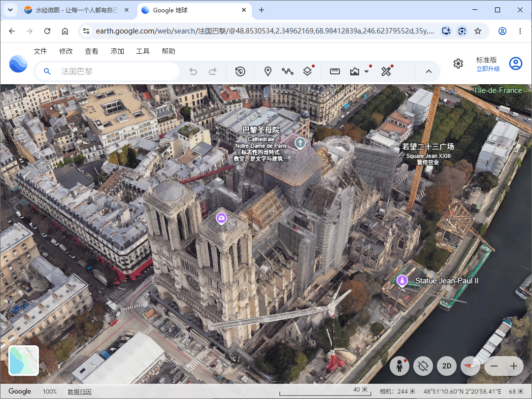Viewport: 532px width, 399px height.
Task: Zoom in with the plus button
Action: coord(514,366)
